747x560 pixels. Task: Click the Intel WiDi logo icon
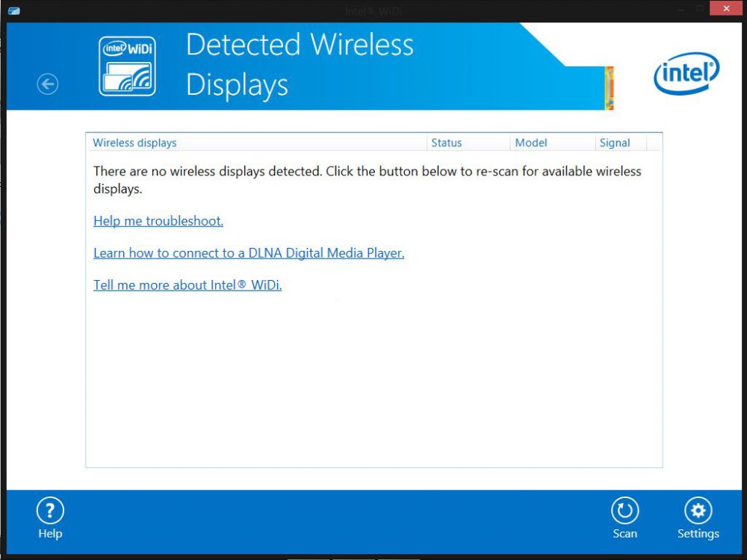[x=128, y=66]
